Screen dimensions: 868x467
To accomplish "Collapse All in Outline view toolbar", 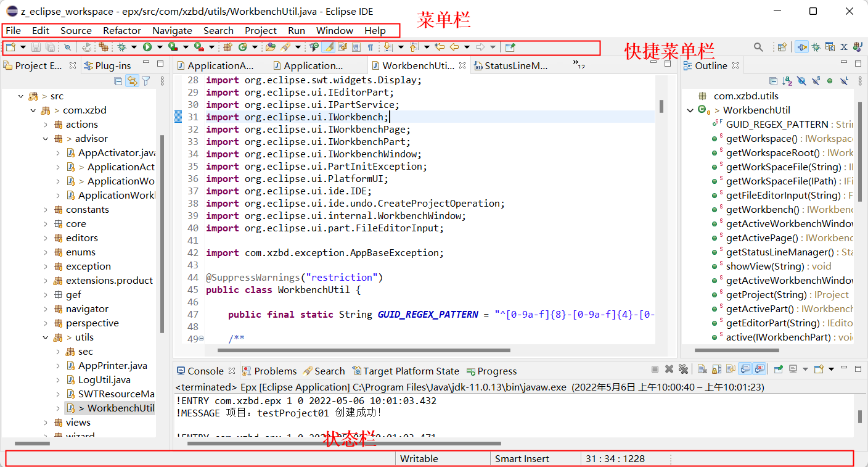I will pyautogui.click(x=773, y=81).
